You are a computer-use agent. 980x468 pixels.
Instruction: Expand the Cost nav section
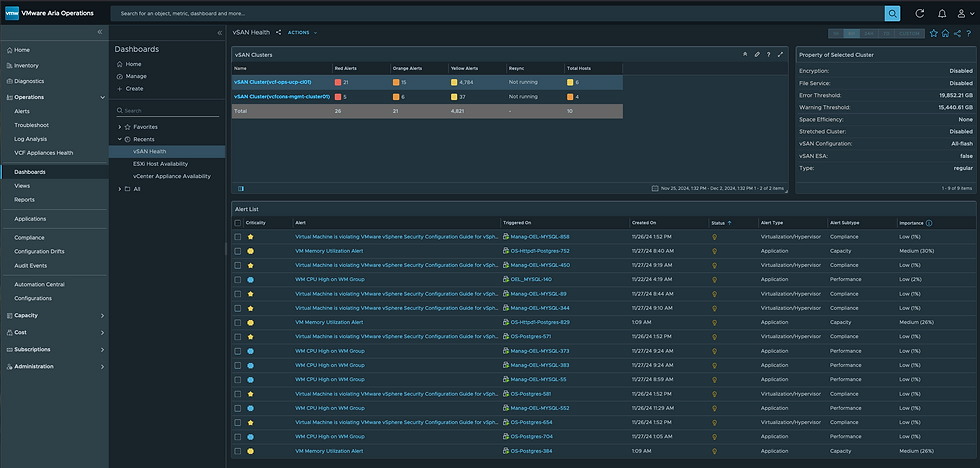[102, 333]
